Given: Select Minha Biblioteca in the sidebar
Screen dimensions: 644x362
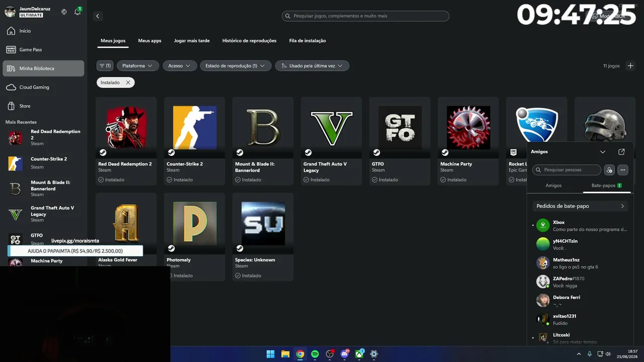Looking at the screenshot, I should (x=43, y=68).
